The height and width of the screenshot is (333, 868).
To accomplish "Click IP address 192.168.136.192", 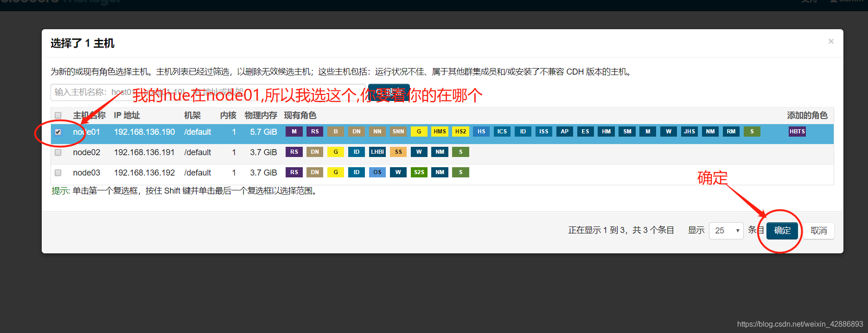I will tap(145, 173).
